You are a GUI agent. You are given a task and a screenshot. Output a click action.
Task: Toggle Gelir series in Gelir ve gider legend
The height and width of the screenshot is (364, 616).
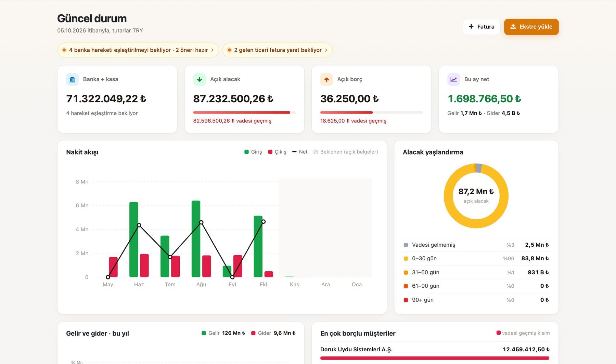(223, 333)
